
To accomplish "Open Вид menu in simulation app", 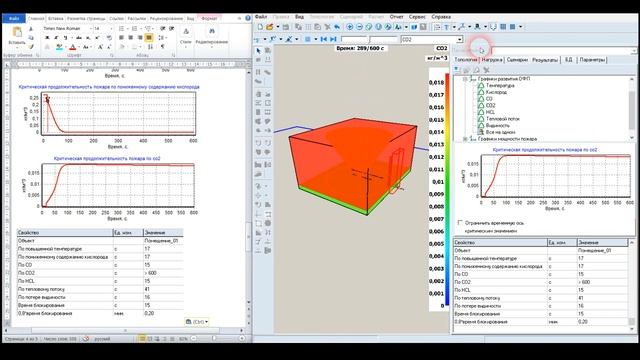I will [299, 17].
